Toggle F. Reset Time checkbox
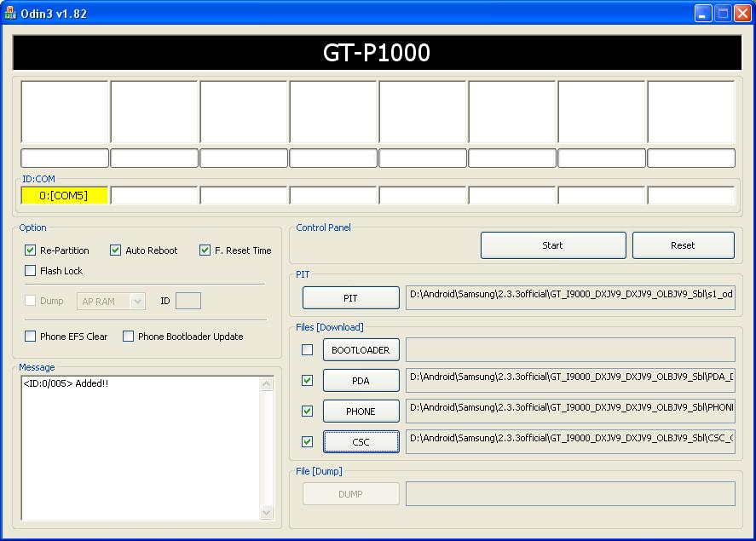The image size is (756, 541). 205,250
